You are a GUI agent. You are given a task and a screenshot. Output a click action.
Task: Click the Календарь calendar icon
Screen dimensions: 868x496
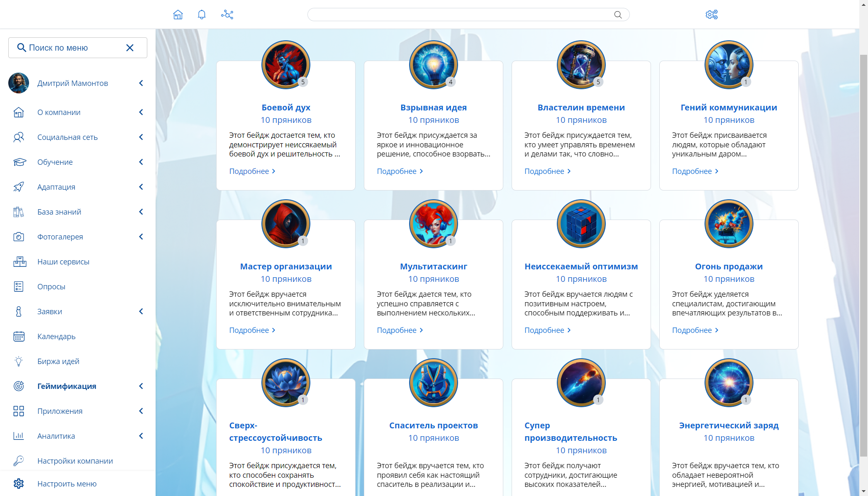19,336
